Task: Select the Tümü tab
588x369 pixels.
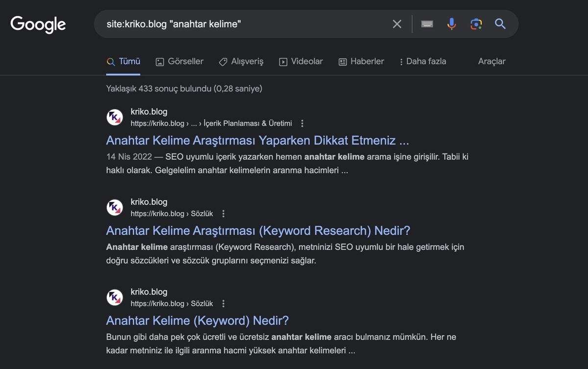Action: point(123,62)
